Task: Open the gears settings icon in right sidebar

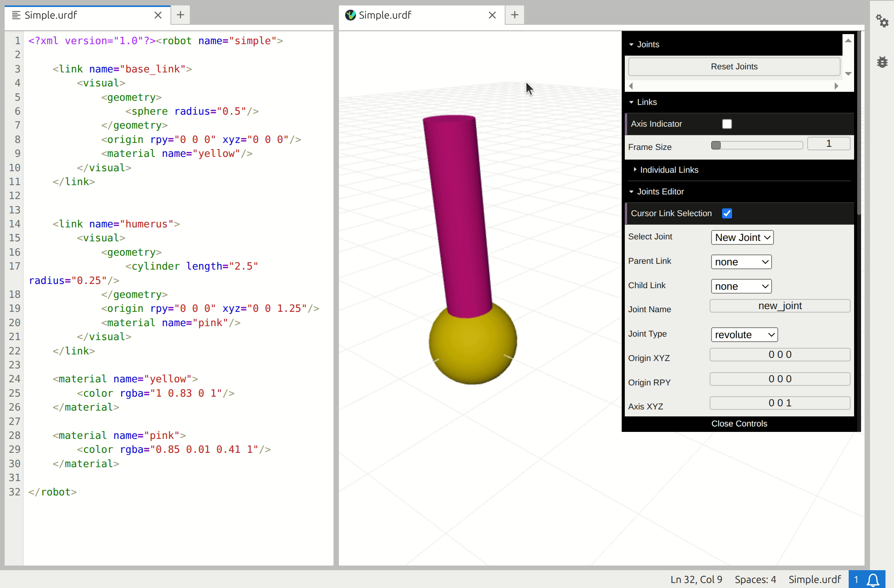Action: [882, 21]
